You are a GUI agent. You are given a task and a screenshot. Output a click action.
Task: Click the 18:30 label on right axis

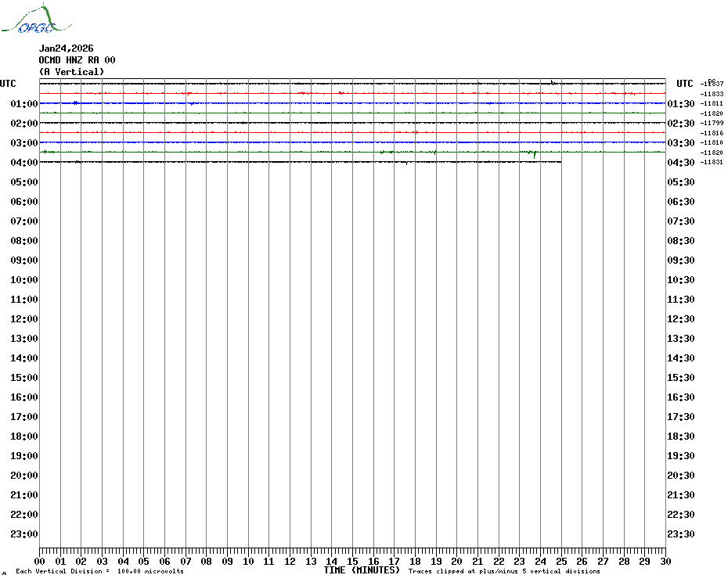pos(680,436)
